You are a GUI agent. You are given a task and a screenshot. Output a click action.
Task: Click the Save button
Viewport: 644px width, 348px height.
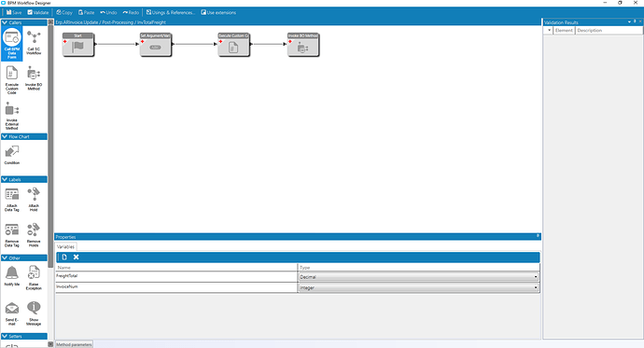(x=14, y=13)
